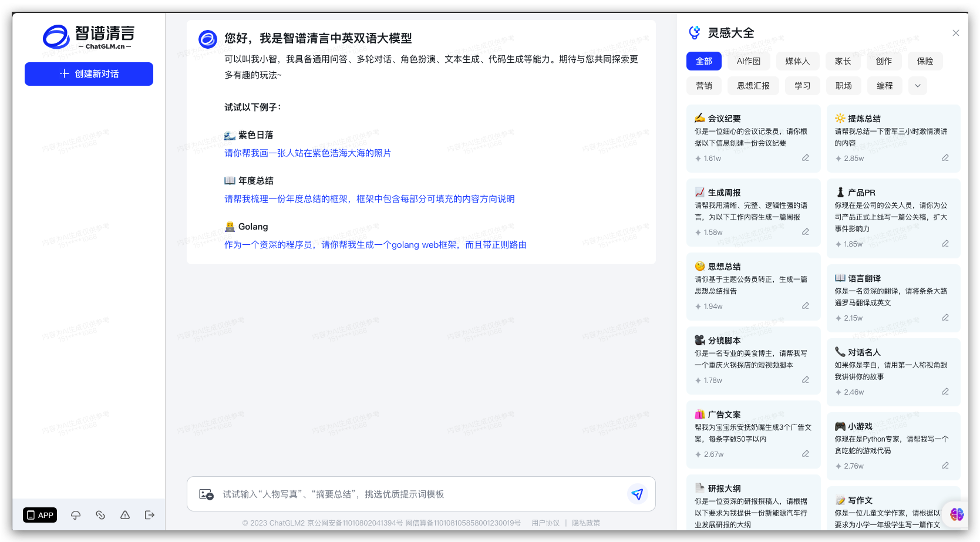Click the 紫色日落 example prompt link
Viewport: 980px width, 542px height.
pos(308,153)
